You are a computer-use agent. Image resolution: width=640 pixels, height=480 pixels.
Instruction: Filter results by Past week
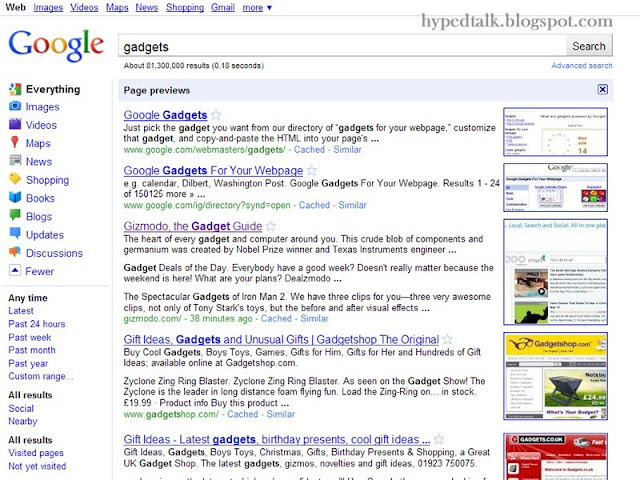click(x=30, y=337)
